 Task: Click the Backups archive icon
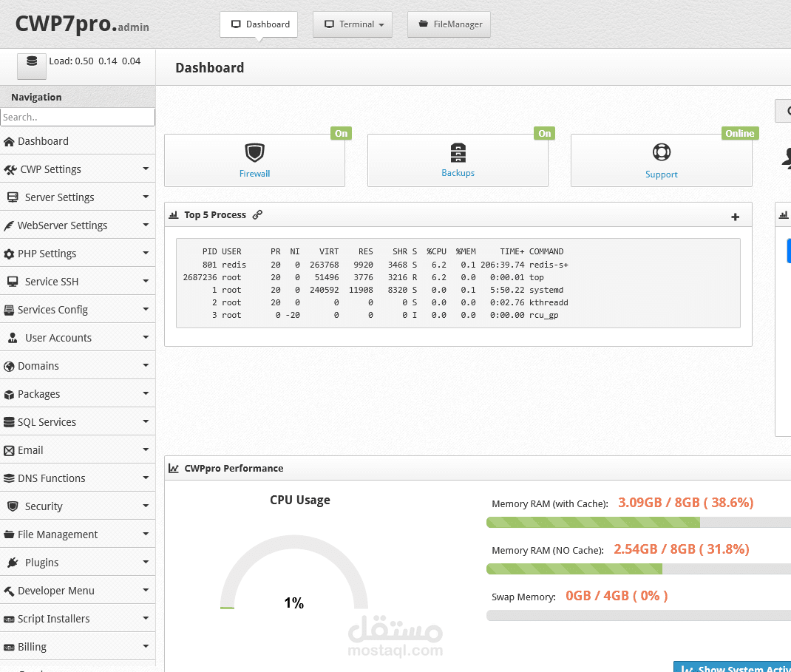pos(458,152)
